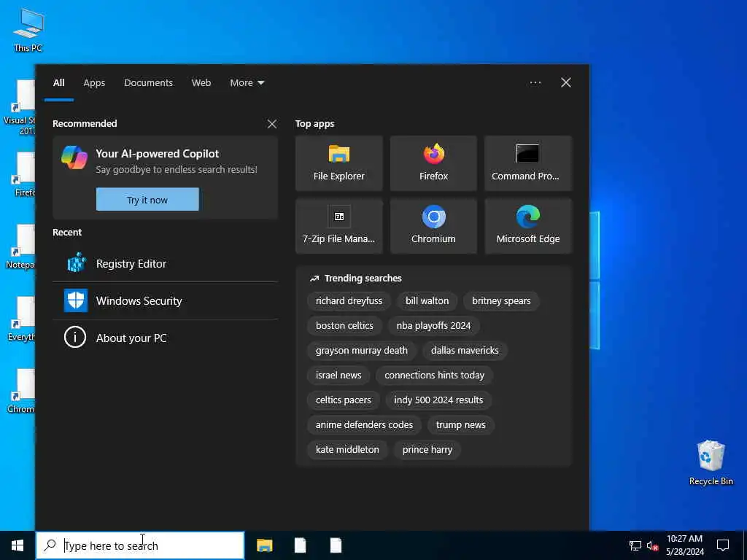Select the Visual Studio desktop shortcut
This screenshot has width=747, height=560.
(20, 108)
